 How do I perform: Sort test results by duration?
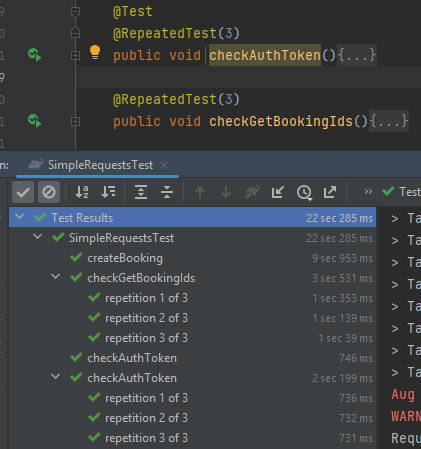click(108, 192)
